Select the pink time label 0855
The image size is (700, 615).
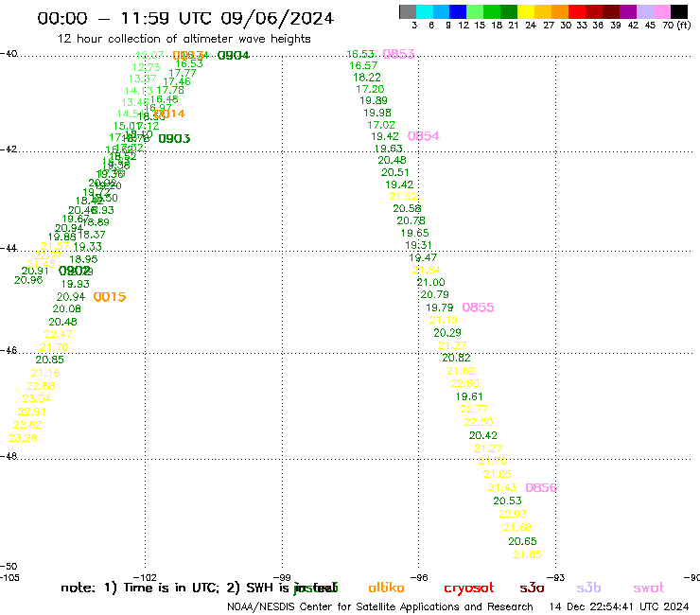(x=478, y=307)
